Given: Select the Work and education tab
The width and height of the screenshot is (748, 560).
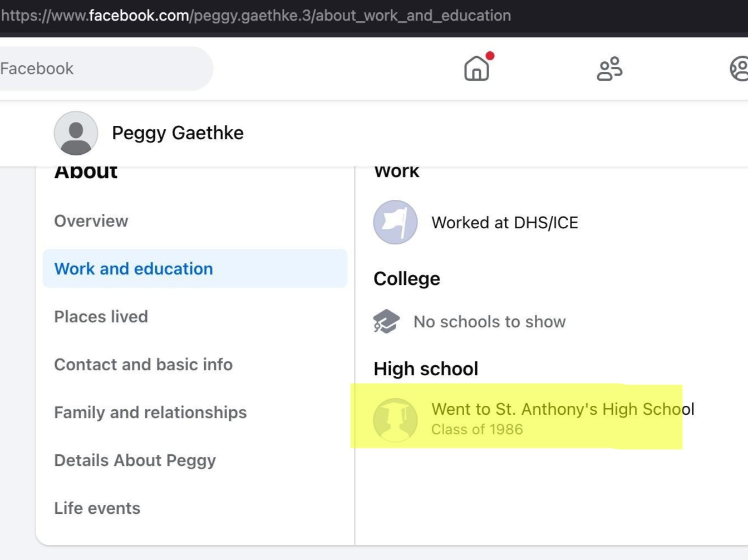Looking at the screenshot, I should [x=134, y=269].
